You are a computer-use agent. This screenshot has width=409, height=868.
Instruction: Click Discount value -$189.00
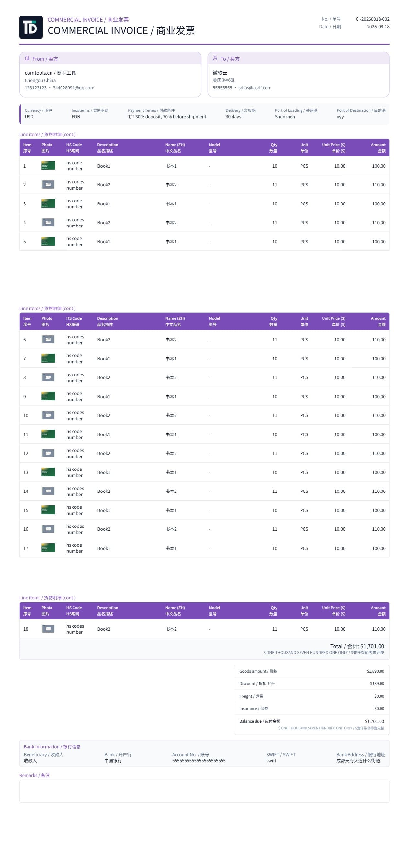tap(376, 684)
